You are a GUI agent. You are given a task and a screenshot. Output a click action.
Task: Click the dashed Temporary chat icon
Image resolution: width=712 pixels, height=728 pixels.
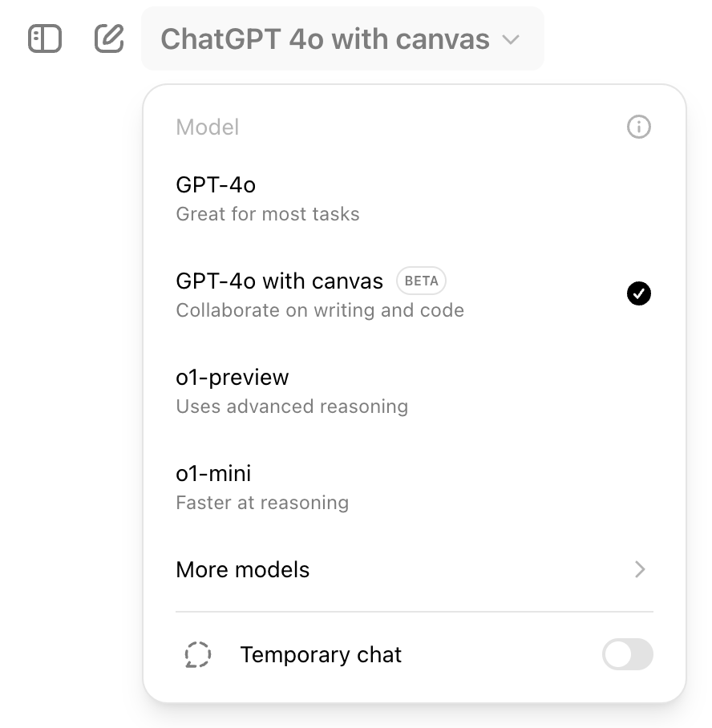[197, 655]
